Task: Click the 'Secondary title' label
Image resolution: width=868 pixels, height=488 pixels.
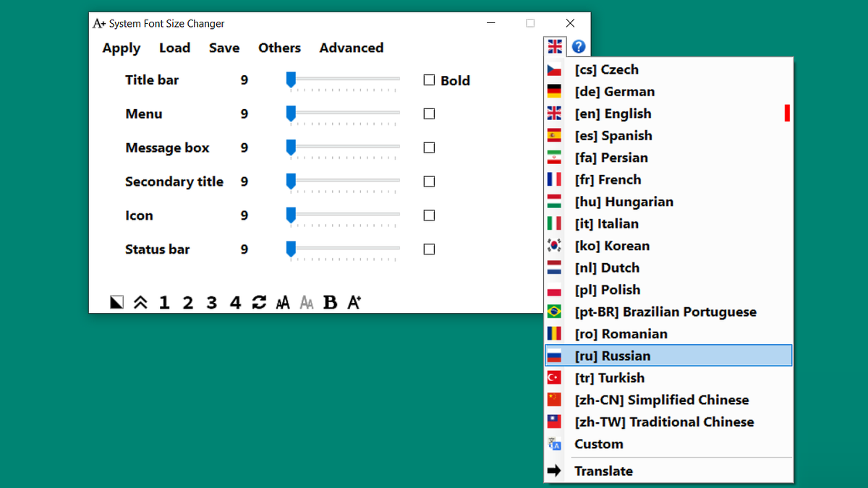Action: coord(174,181)
